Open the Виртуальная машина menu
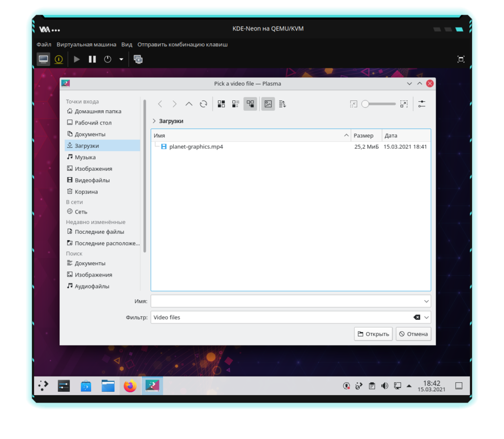 (86, 44)
